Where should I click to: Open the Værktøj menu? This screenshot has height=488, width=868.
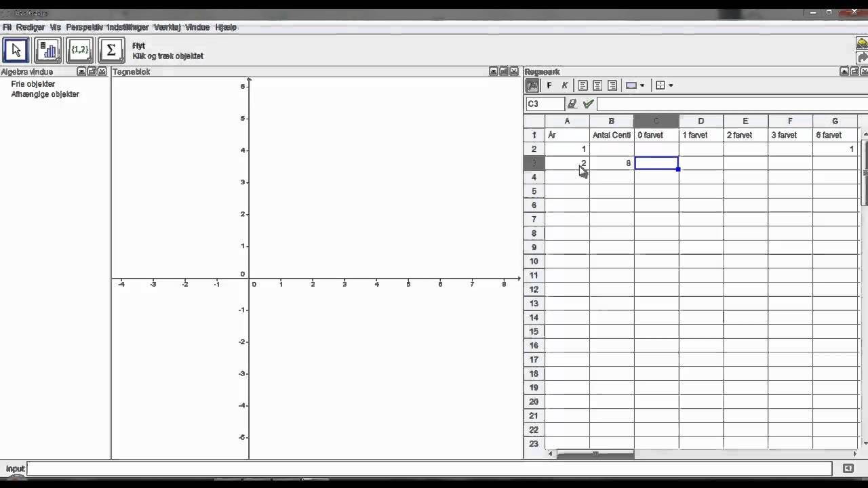(167, 27)
